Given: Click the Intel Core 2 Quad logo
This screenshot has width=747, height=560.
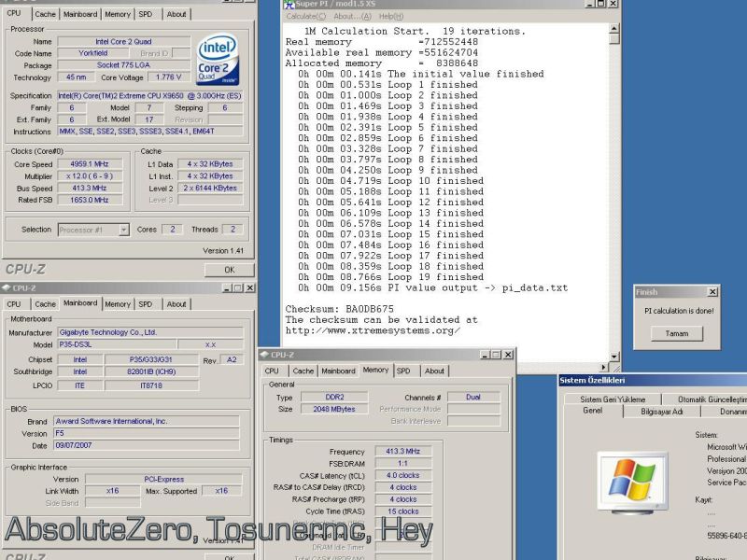Looking at the screenshot, I should pyautogui.click(x=218, y=59).
